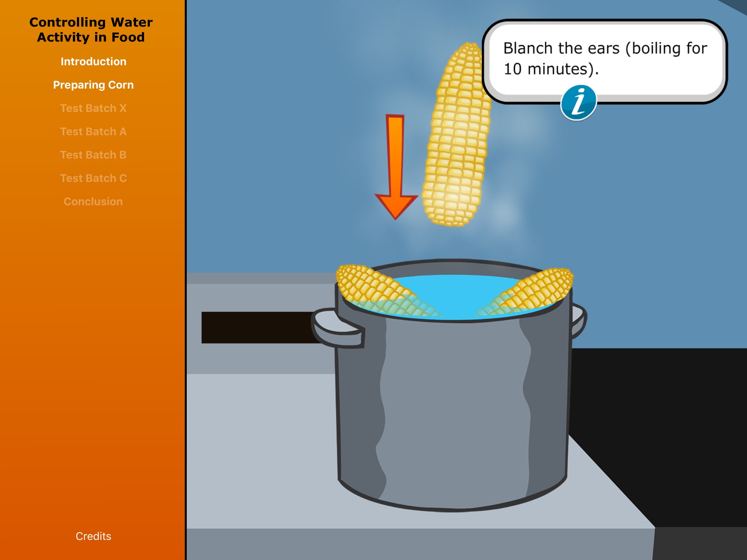Viewport: 747px width, 560px height.
Task: Enable the Test Batch C navigation item
Action: pos(93,178)
